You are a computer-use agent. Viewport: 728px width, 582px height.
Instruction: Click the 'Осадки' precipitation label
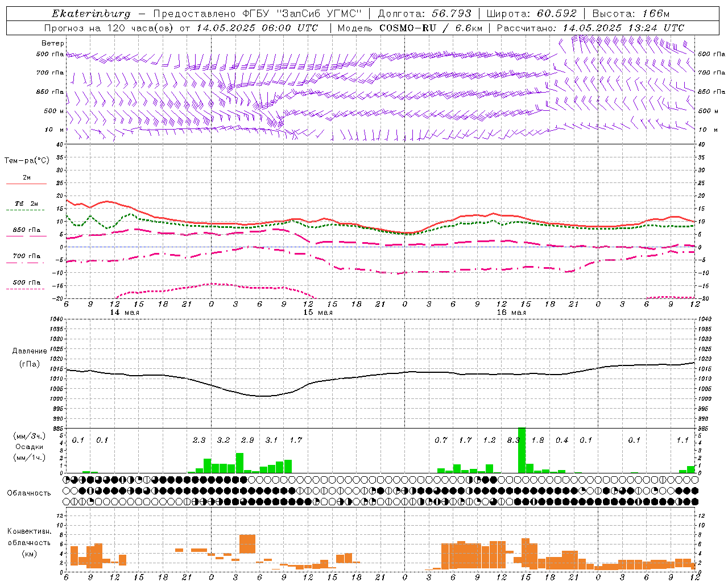point(30,447)
